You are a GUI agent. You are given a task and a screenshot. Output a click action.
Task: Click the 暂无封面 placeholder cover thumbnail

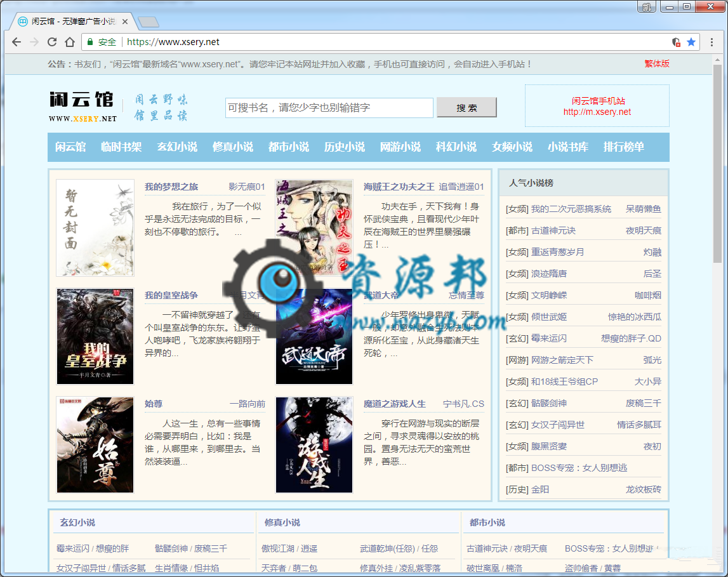95,228
